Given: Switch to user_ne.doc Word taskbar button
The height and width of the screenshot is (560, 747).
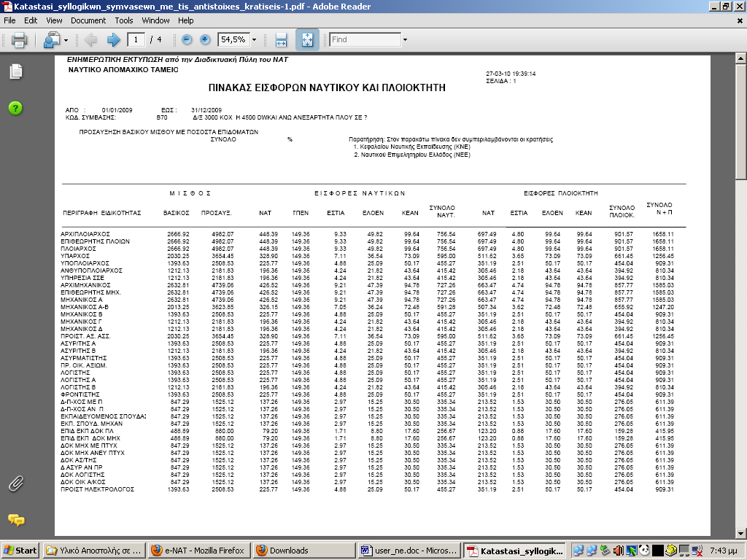Looking at the screenshot, I should (x=409, y=551).
